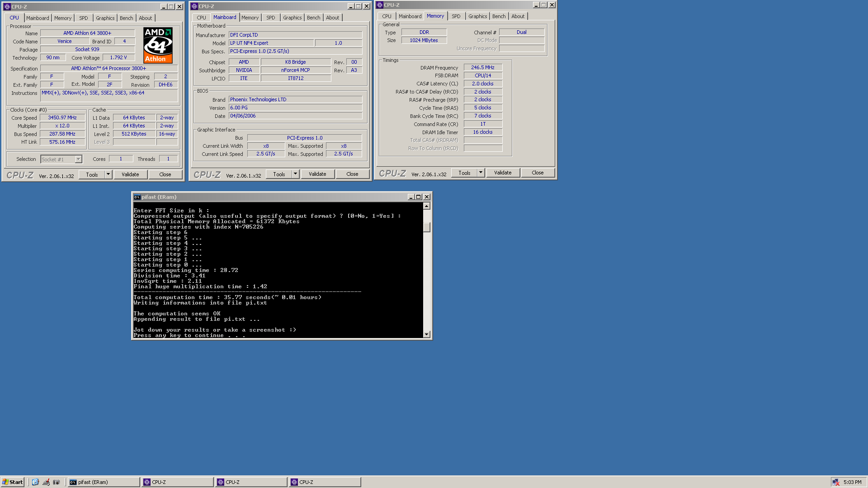The height and width of the screenshot is (488, 868).
Task: Minimize the right CPU-Z Memory window
Action: point(536,5)
